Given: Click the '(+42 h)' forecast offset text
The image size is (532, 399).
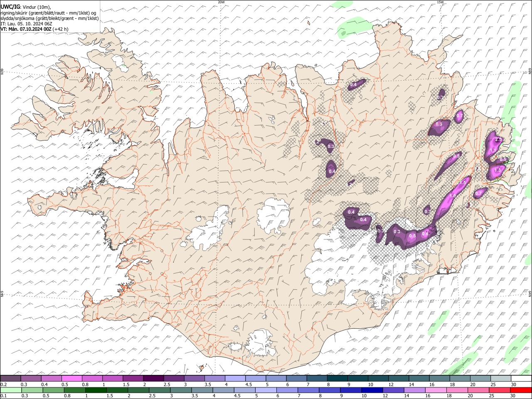Looking at the screenshot, I should (x=61, y=29).
